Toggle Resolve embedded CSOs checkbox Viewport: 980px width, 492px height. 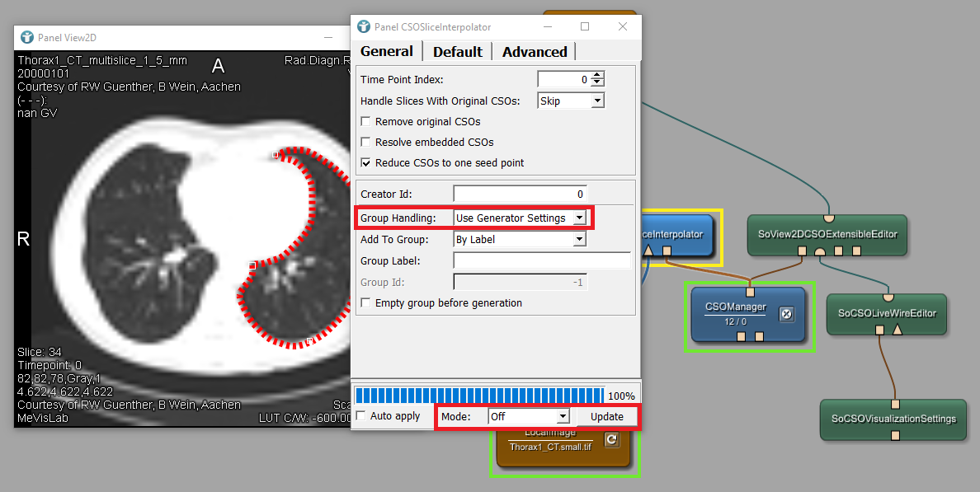point(366,143)
